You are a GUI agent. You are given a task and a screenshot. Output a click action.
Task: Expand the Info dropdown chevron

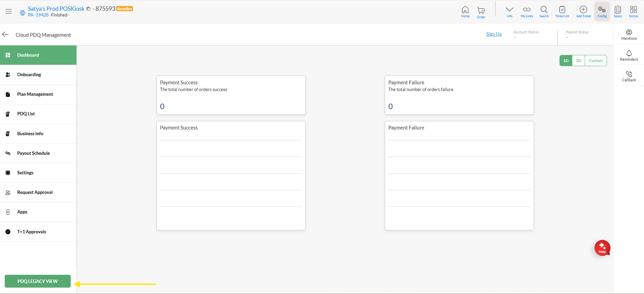click(x=509, y=11)
